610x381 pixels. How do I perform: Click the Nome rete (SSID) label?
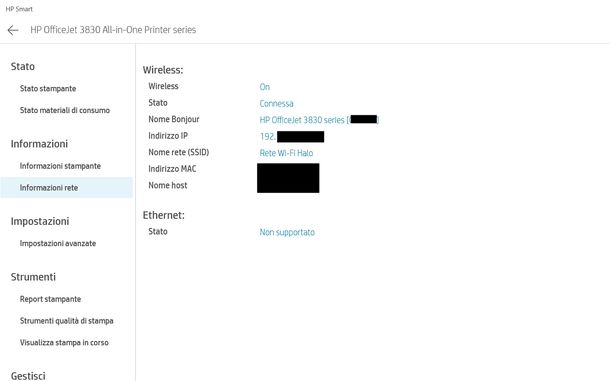point(179,153)
